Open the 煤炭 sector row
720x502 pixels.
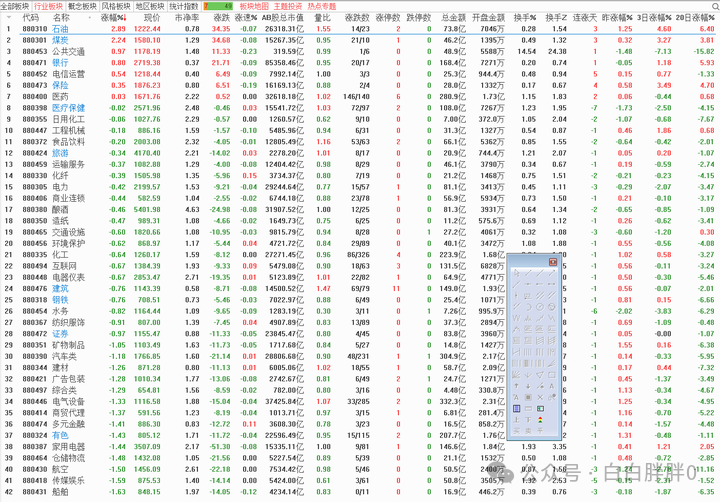click(x=360, y=40)
